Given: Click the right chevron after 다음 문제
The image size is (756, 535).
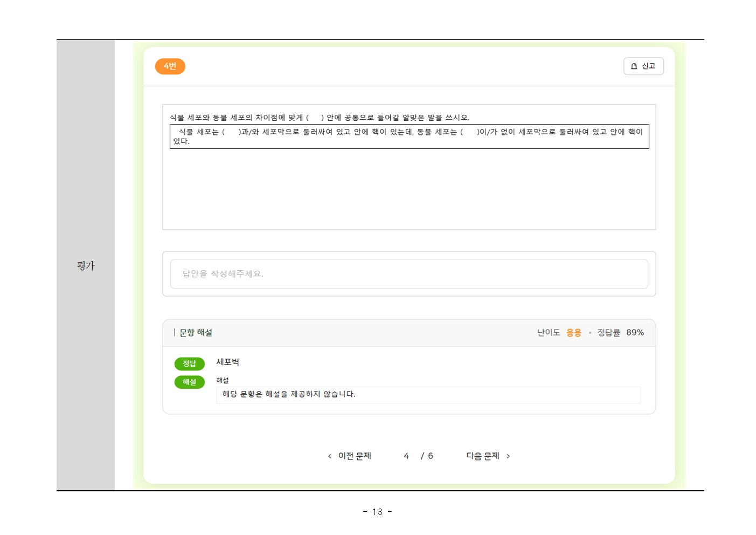Looking at the screenshot, I should point(508,456).
